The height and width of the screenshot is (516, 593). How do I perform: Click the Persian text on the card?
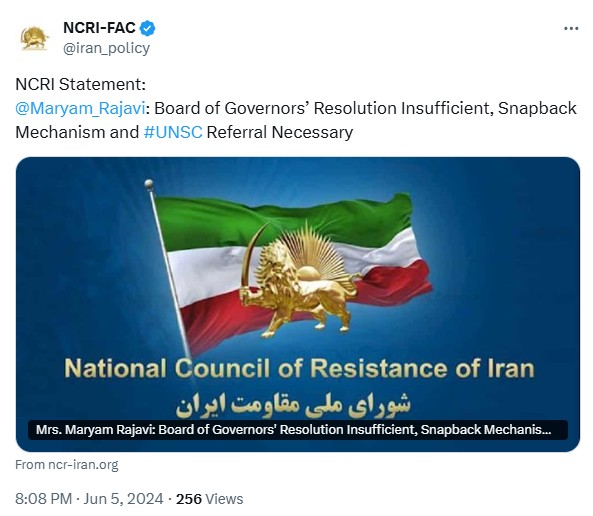(293, 404)
